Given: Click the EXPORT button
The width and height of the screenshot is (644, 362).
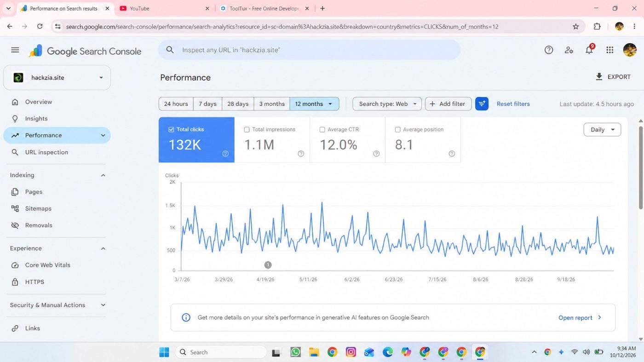Looking at the screenshot, I should pyautogui.click(x=613, y=77).
